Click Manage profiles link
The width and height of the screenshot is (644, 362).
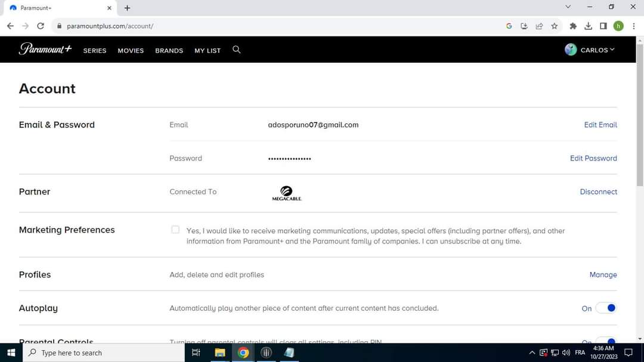point(603,274)
